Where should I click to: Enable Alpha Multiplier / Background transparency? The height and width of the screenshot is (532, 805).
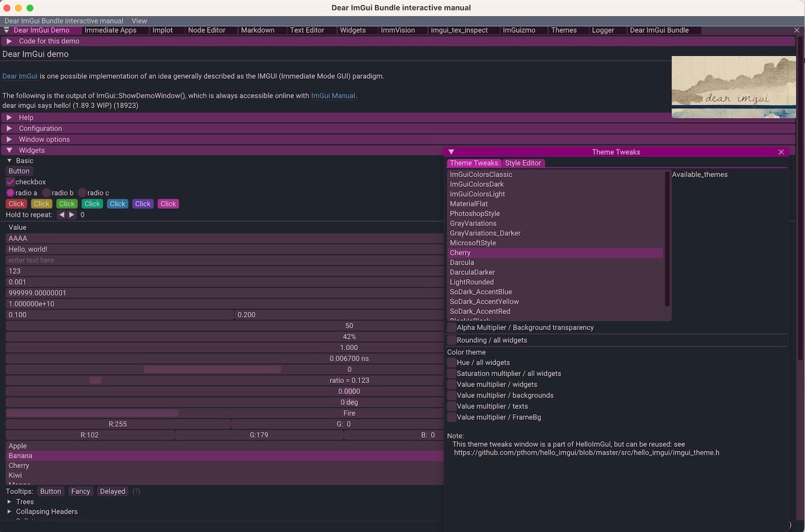coord(452,327)
